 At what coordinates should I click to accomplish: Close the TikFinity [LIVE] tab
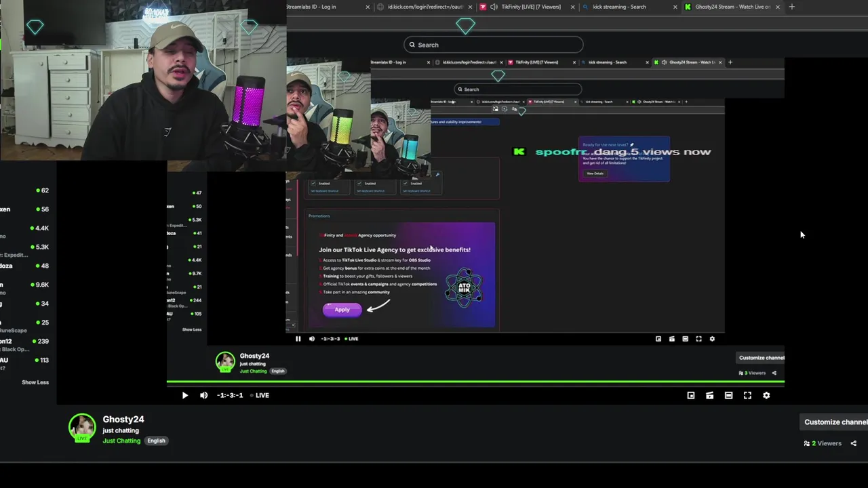coord(572,7)
